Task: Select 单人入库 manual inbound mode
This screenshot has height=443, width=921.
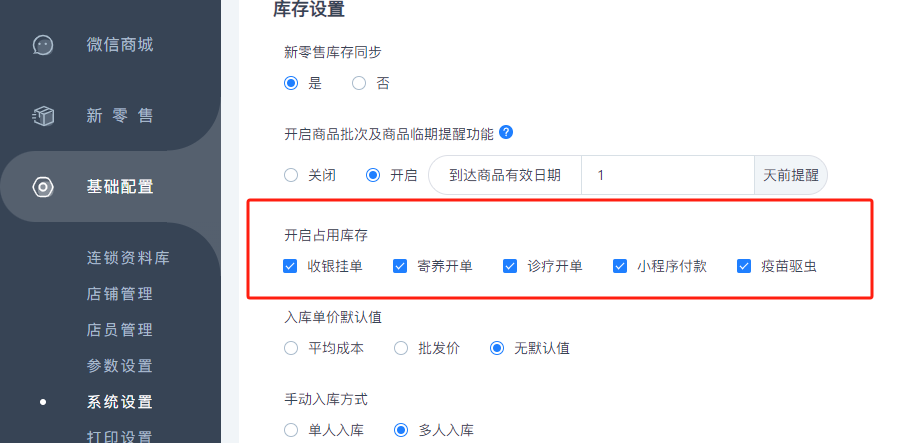Action: click(291, 430)
